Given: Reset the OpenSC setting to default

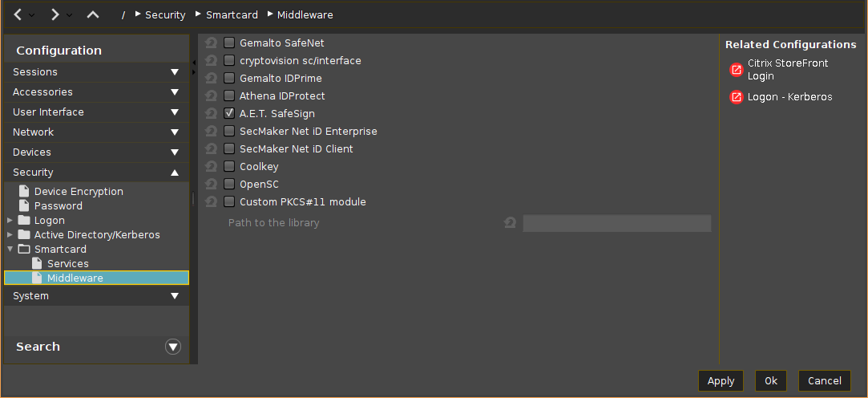Looking at the screenshot, I should point(212,185).
